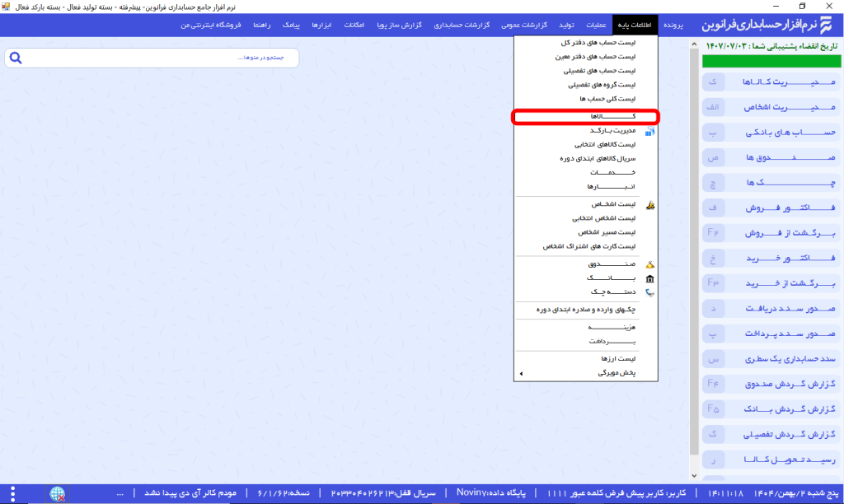Screen dimensions: 844x504
Task: Click the green support expiry progress bar
Action: point(770,61)
